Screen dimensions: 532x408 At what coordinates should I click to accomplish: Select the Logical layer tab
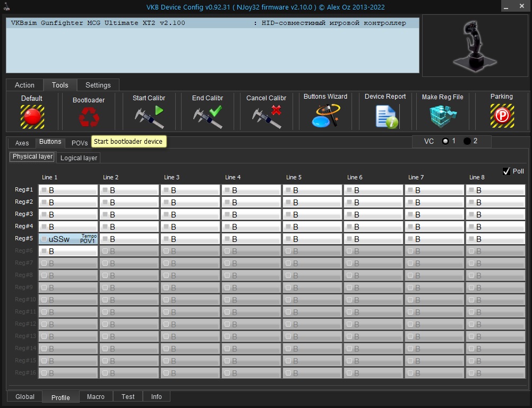pos(79,158)
